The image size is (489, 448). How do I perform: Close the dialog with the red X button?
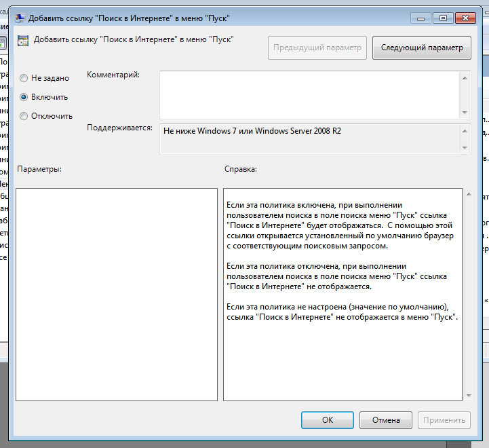468,18
